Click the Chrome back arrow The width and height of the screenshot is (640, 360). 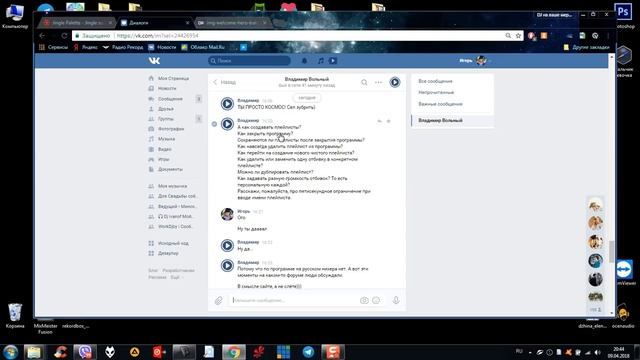pyautogui.click(x=42, y=36)
